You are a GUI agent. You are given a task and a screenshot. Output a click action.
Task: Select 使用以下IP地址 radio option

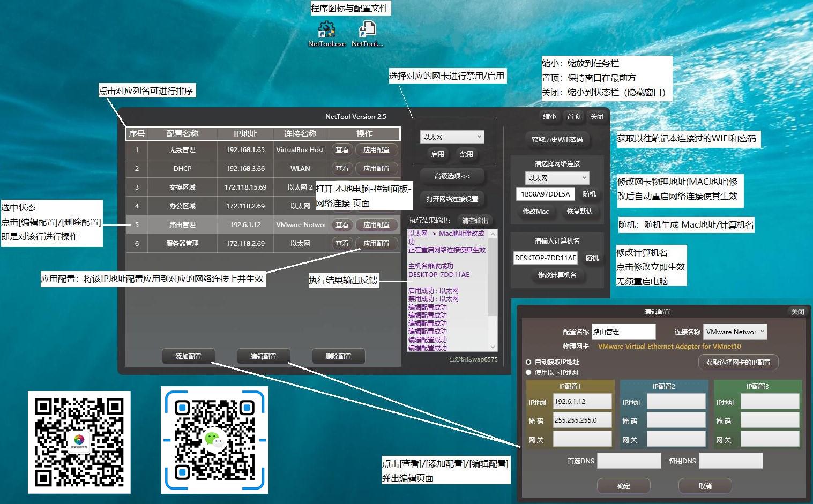(x=528, y=372)
